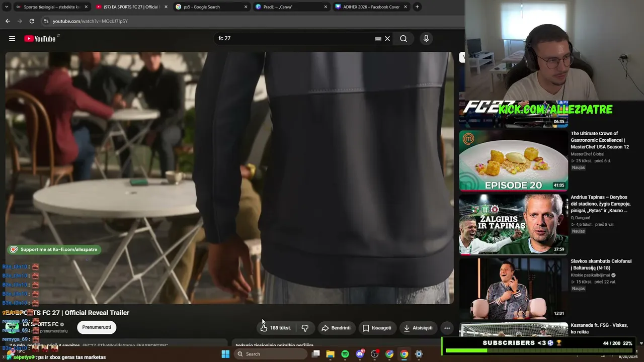The width and height of the screenshot is (644, 362).
Task: Click the Windows taskbar Search box
Action: (271, 354)
